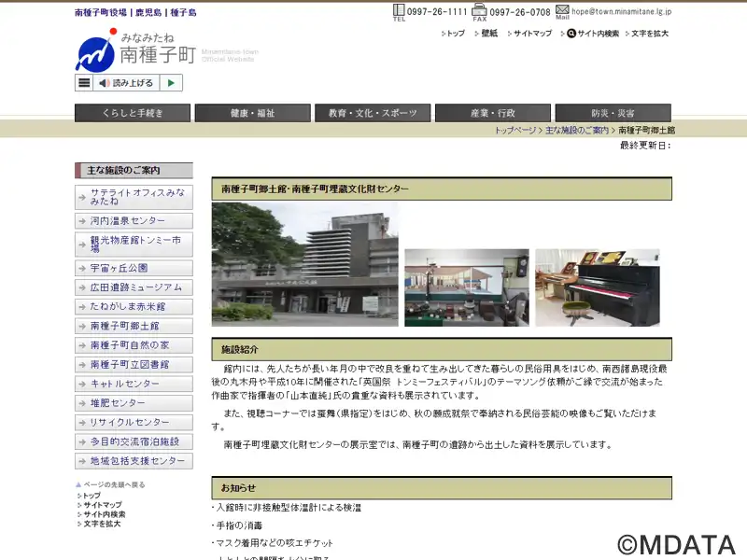This screenshot has width=747, height=560.
Task: Open くらしと手続き navigation tab
Action: (x=133, y=113)
